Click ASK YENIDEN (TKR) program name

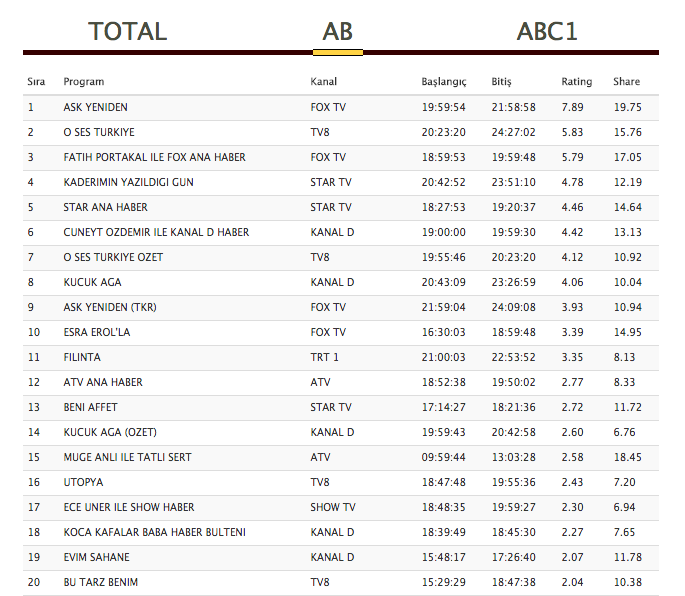(x=110, y=307)
